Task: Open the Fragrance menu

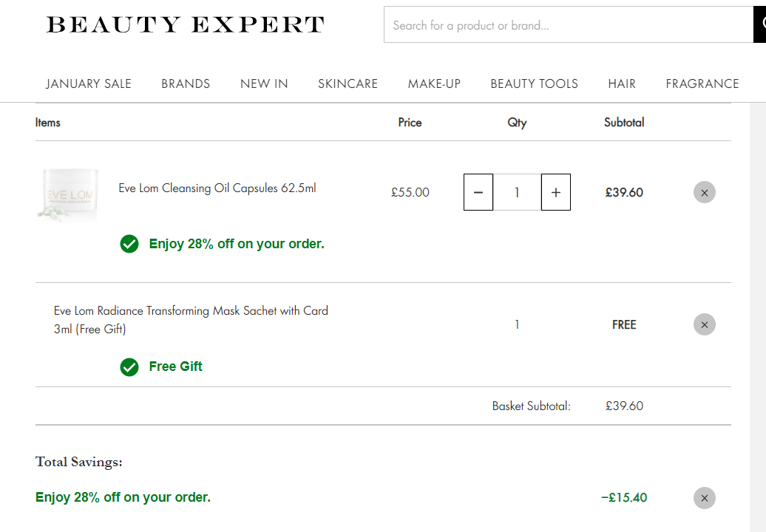Action: (x=702, y=84)
